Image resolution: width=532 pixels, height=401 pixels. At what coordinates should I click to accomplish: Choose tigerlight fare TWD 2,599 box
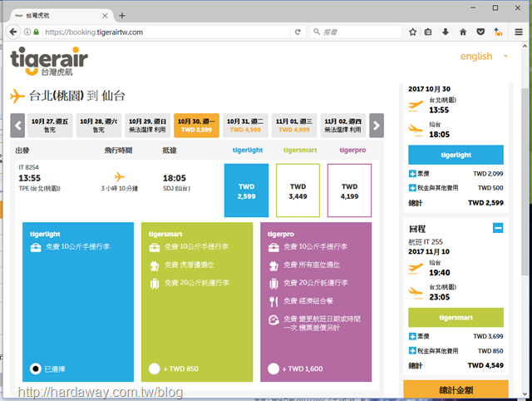click(x=246, y=191)
